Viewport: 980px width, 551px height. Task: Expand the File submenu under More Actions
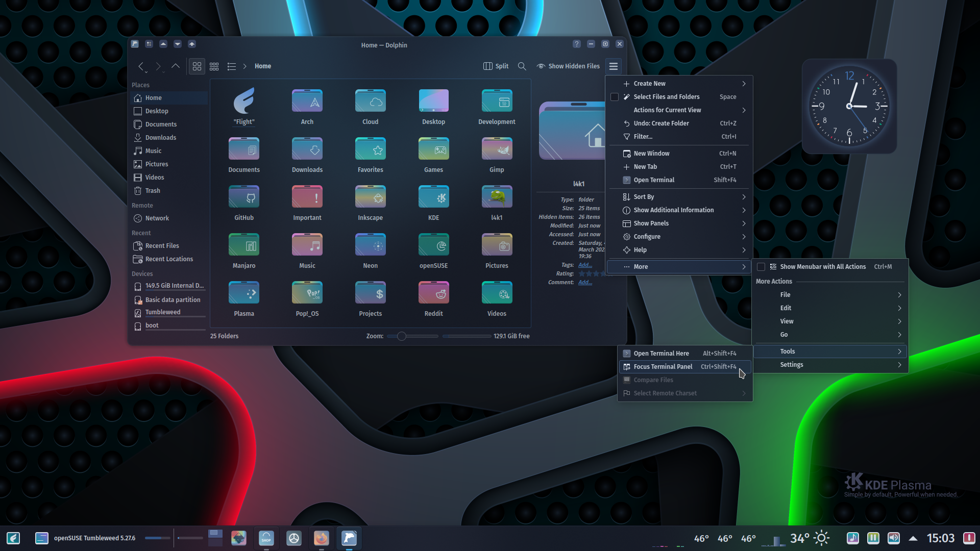tap(830, 295)
